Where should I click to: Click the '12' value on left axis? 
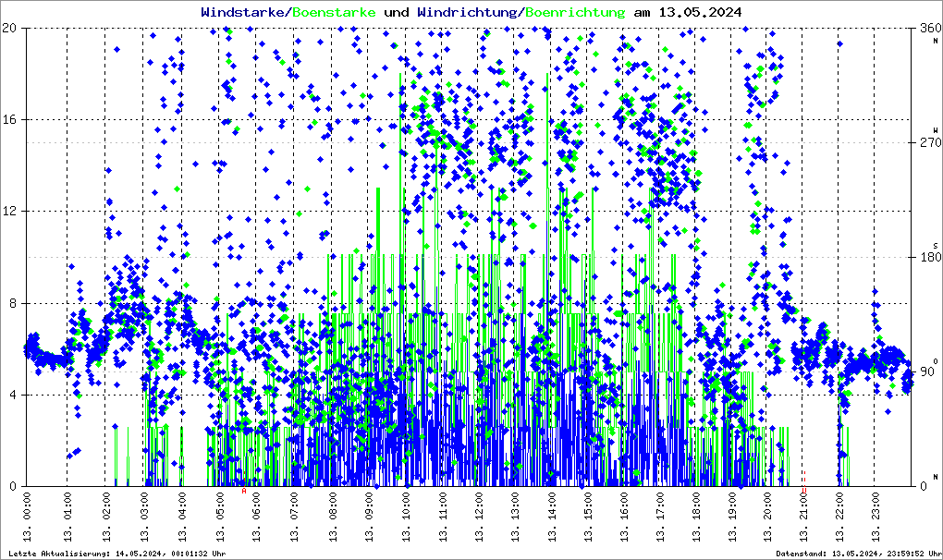12,212
